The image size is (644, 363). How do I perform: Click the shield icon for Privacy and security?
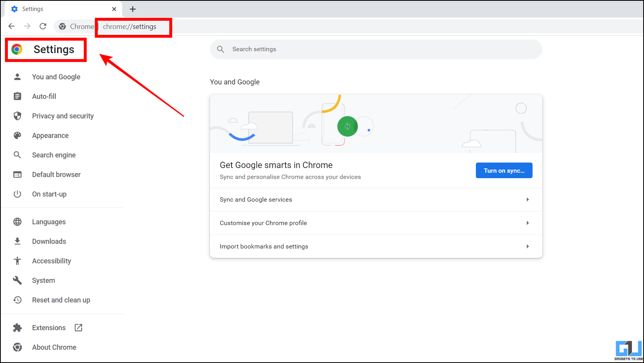(x=17, y=116)
